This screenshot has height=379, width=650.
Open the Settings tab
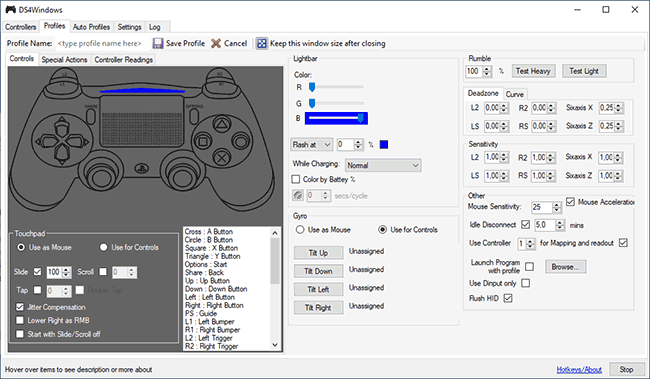129,27
